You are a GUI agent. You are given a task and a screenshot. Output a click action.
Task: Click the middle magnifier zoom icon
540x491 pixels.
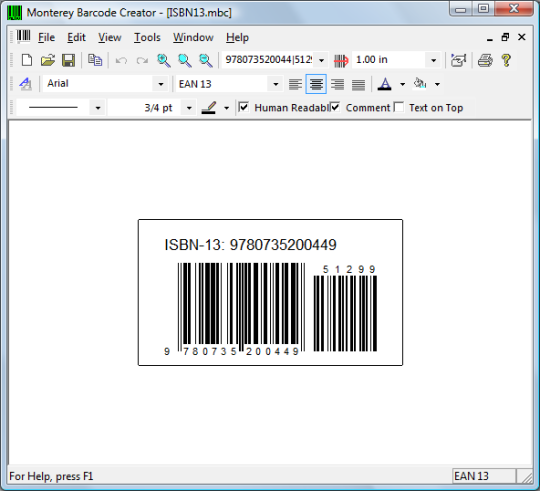(x=185, y=60)
